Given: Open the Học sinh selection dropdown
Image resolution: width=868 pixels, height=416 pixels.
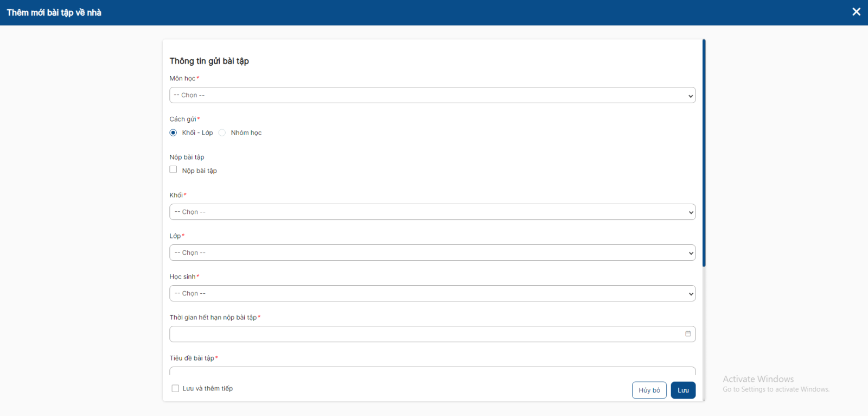Looking at the screenshot, I should click(x=432, y=294).
